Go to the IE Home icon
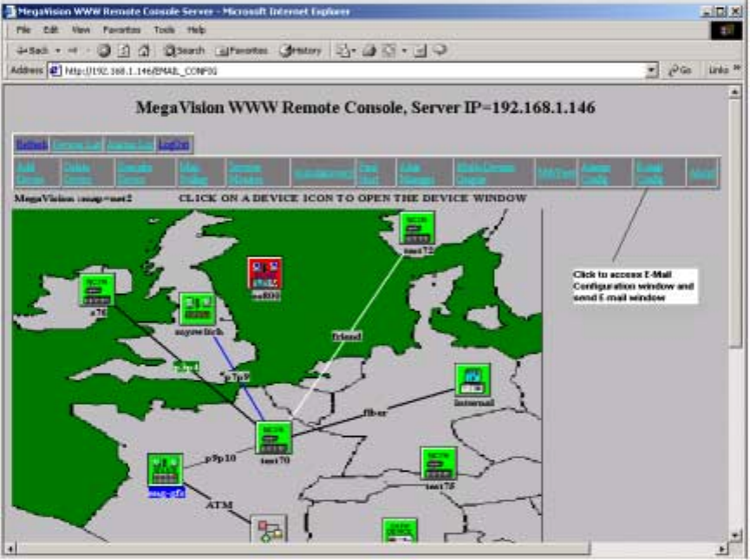The width and height of the screenshot is (750, 560). pos(144,50)
